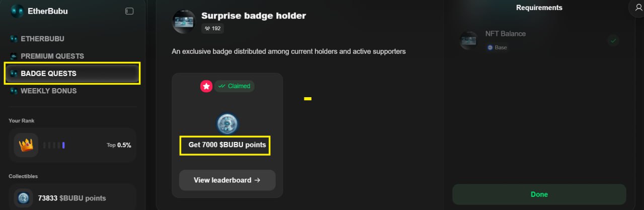Viewport: 644px width, 210px height.
Task: Collapse the sidebar panel toggle
Action: click(x=129, y=11)
